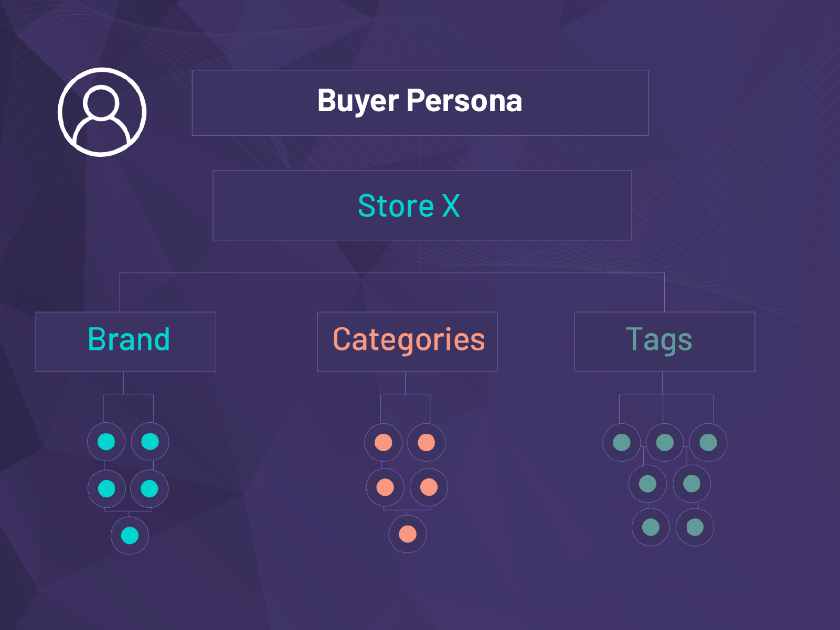Click the top-left orange Categories node
Image resolution: width=840 pixels, height=630 pixels.
click(x=384, y=443)
